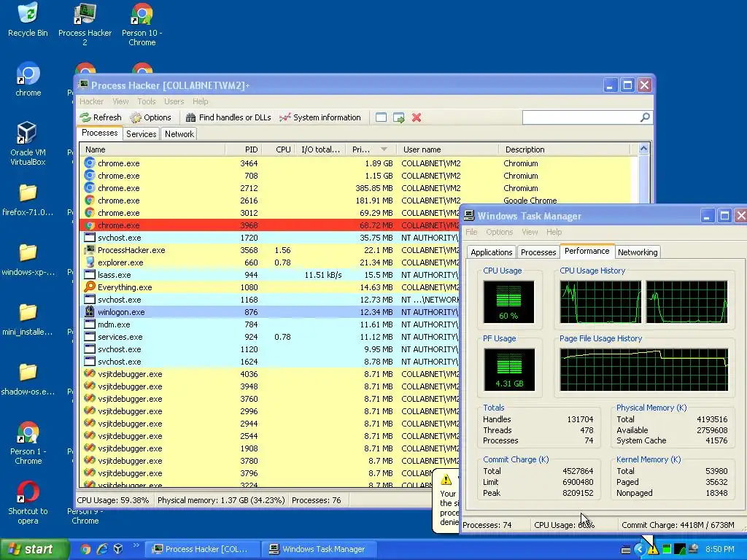This screenshot has height=560, width=747.
Task: Sort process list by I/O total column
Action: click(321, 149)
